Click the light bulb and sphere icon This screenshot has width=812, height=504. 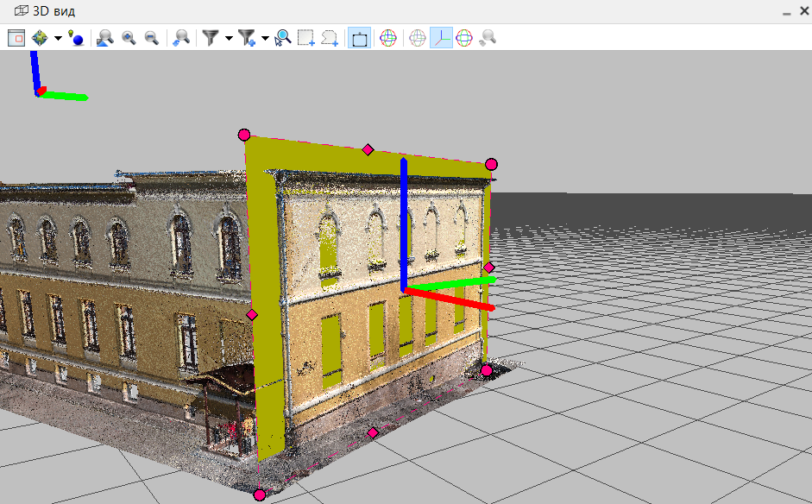click(76, 38)
